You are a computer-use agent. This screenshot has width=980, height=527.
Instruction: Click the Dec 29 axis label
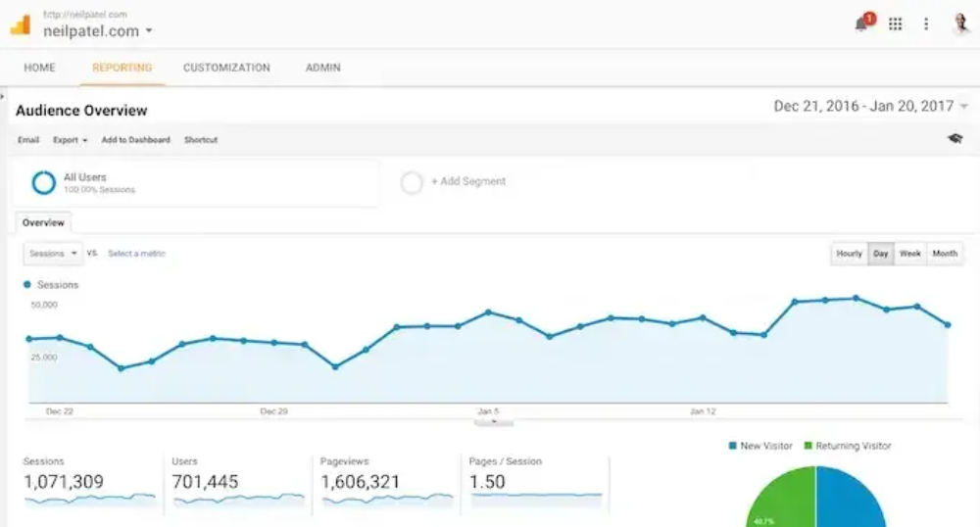[273, 411]
